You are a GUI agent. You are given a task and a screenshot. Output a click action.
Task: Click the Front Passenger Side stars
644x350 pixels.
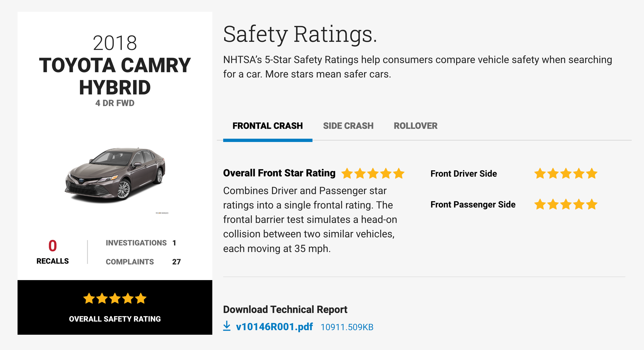click(566, 204)
